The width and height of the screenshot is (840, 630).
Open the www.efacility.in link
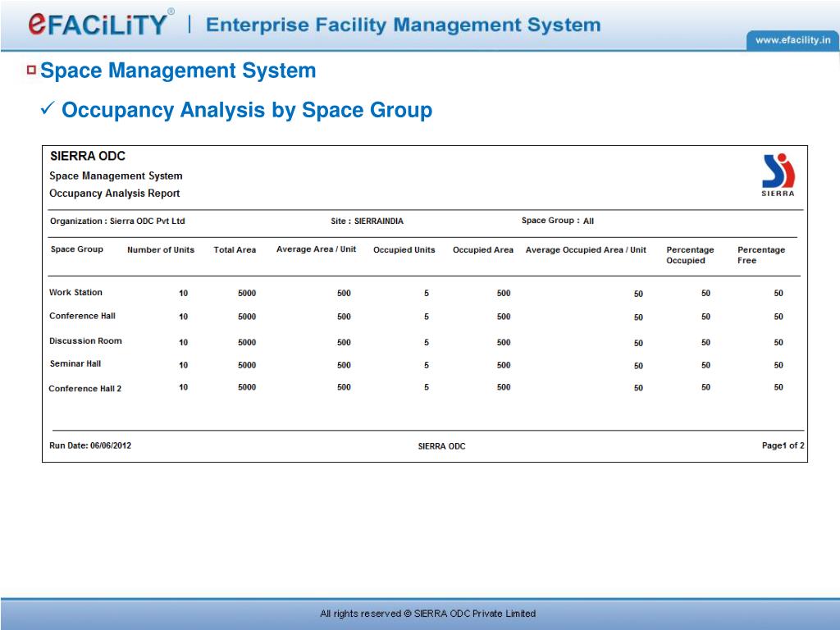793,40
